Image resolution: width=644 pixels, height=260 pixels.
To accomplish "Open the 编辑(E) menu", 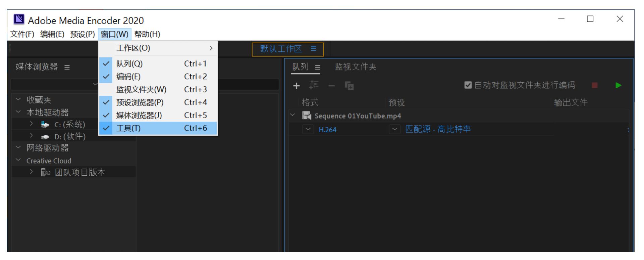I will [52, 34].
